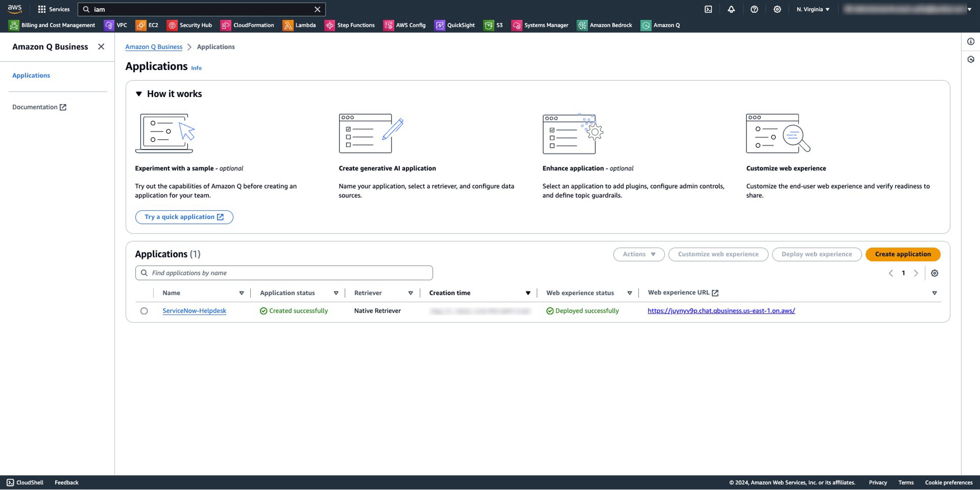
Task: Open CloudShell icon in top navigation bar
Action: pos(708,9)
